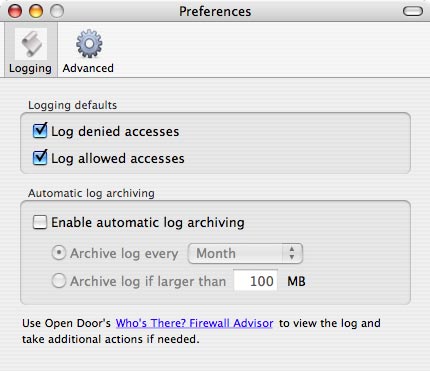Screen dimensions: 430x371
Task: Click the Preferences window title
Action: (x=215, y=12)
